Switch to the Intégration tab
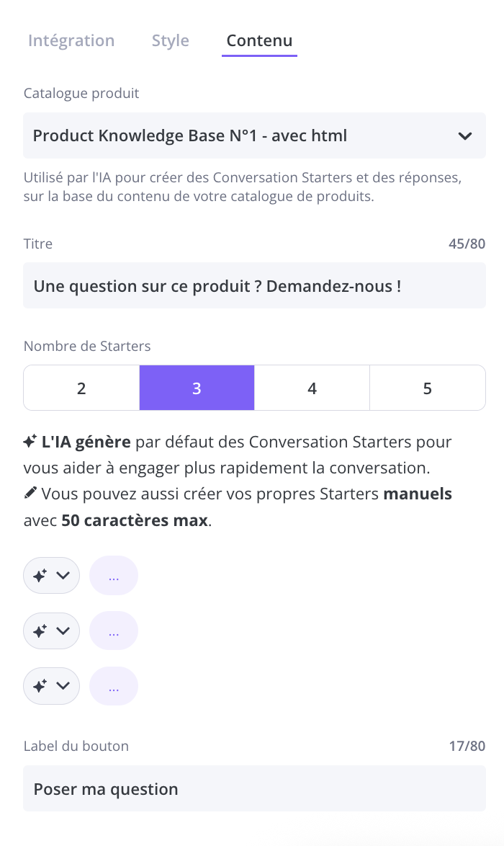 [x=71, y=40]
